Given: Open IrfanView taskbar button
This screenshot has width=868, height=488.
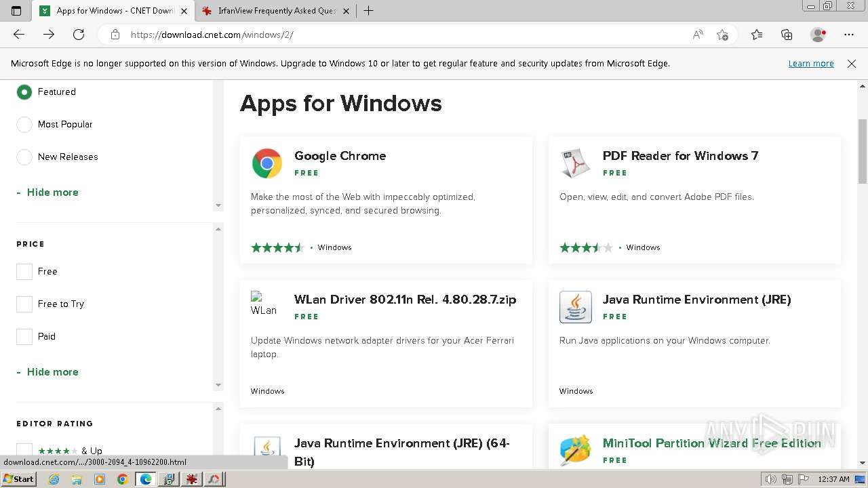Looking at the screenshot, I should 192,479.
